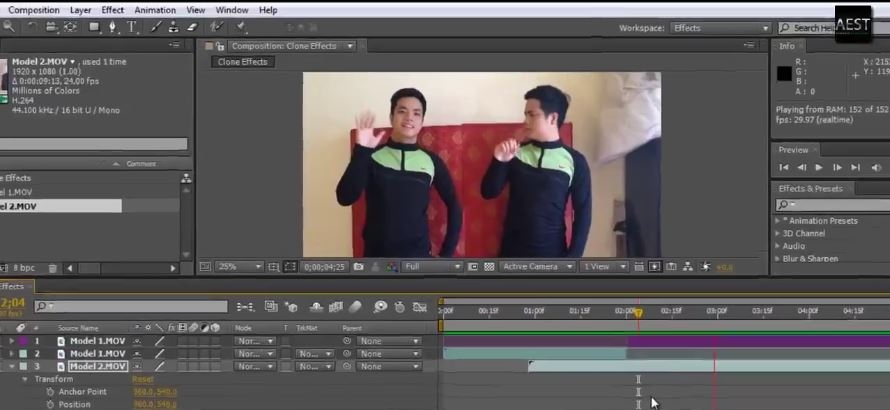Step to next frame in Preview panel
The image size is (890, 410).
pos(837,167)
